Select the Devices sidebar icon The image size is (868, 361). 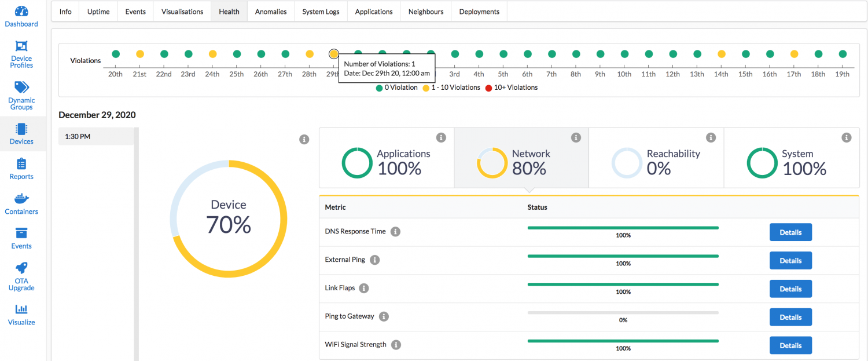(21, 129)
